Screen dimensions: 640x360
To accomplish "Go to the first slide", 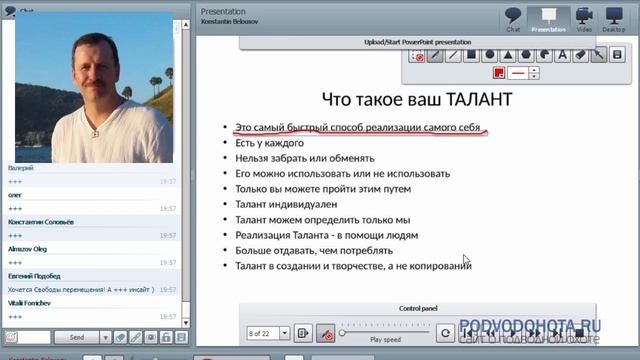I will click(468, 333).
